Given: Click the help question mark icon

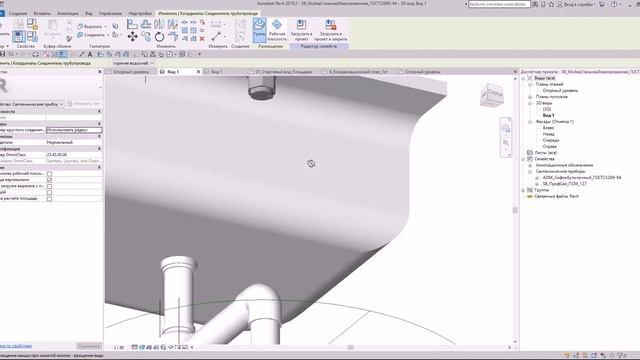Looking at the screenshot, I should (614, 4).
